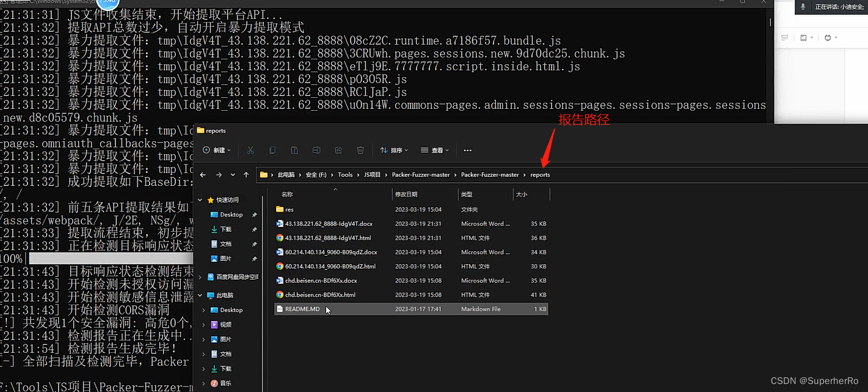Open the 查看 (View) dropdown
The width and height of the screenshot is (868, 392).
tap(435, 150)
